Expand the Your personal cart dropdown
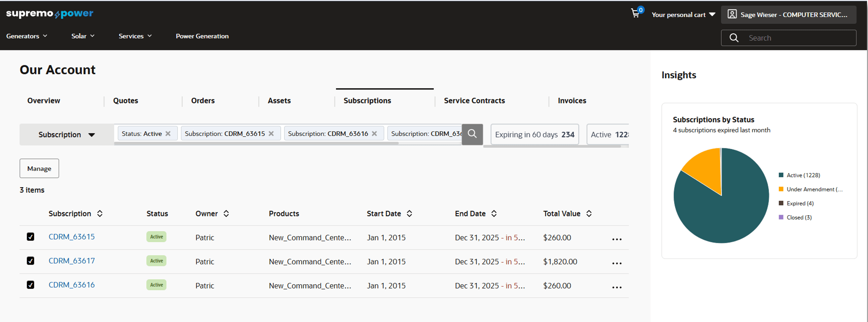Image resolution: width=868 pixels, height=322 pixels. tap(712, 15)
